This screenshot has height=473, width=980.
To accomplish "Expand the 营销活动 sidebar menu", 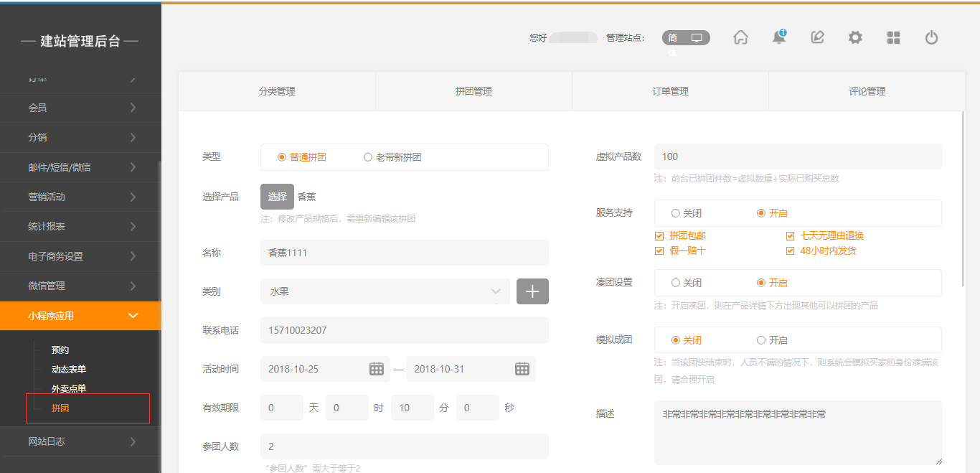I will (80, 197).
